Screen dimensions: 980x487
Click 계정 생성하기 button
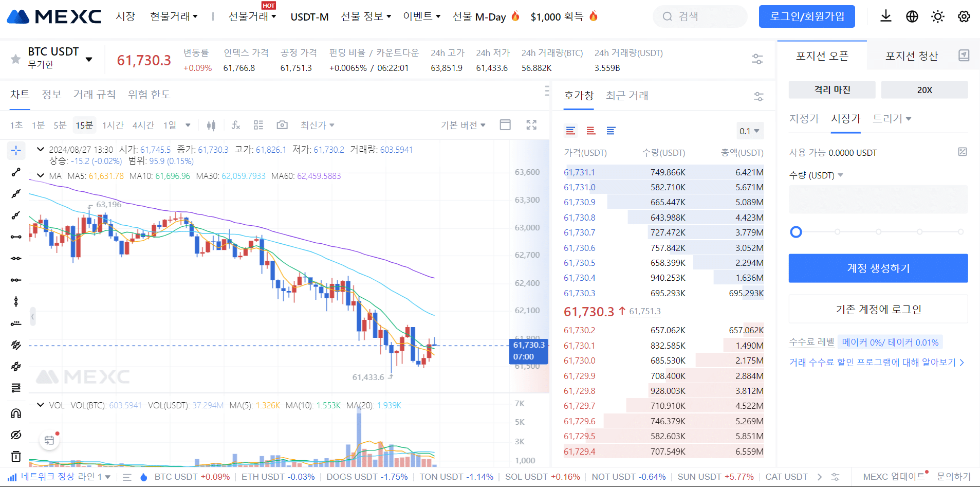click(x=878, y=268)
